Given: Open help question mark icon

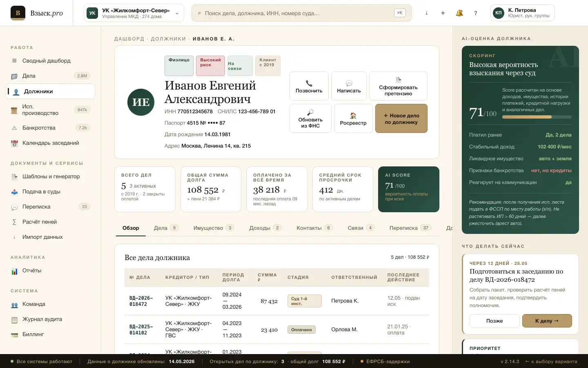Looking at the screenshot, I should point(476,13).
